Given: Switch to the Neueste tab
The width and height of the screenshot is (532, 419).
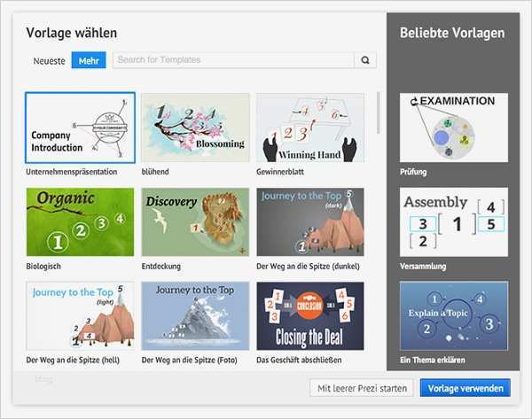Looking at the screenshot, I should (x=49, y=61).
